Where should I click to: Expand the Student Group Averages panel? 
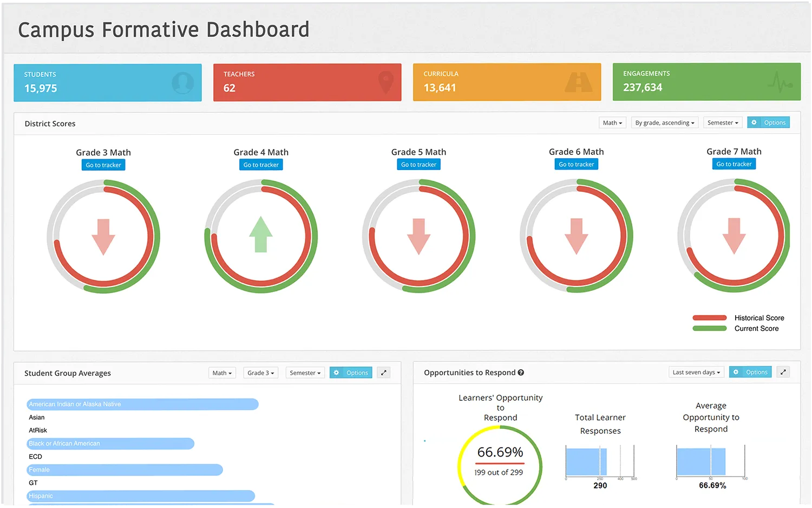(384, 373)
